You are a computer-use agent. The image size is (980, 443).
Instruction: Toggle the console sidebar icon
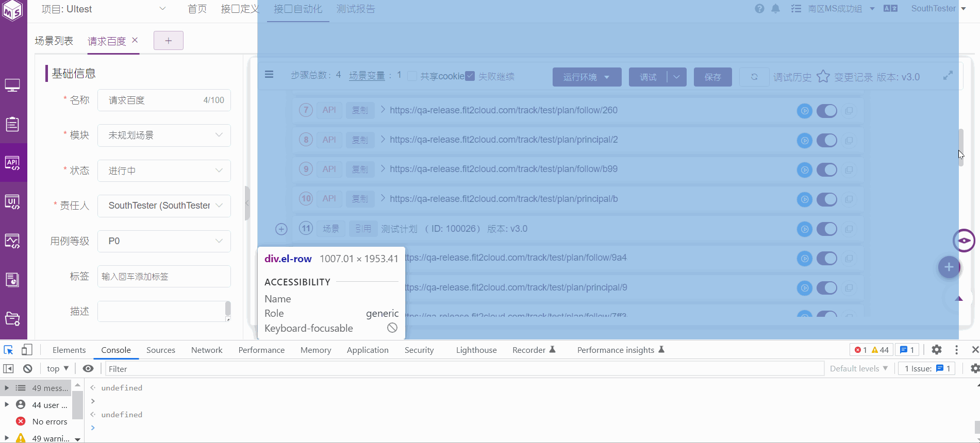[8, 368]
